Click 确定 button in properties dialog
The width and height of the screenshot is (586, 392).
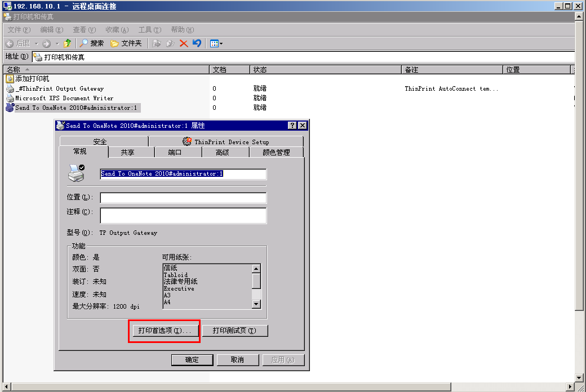coord(192,360)
